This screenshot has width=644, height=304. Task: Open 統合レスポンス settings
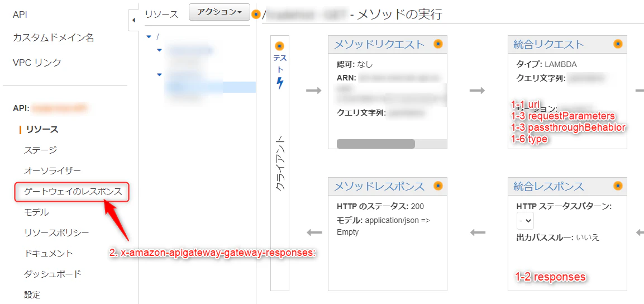point(548,186)
